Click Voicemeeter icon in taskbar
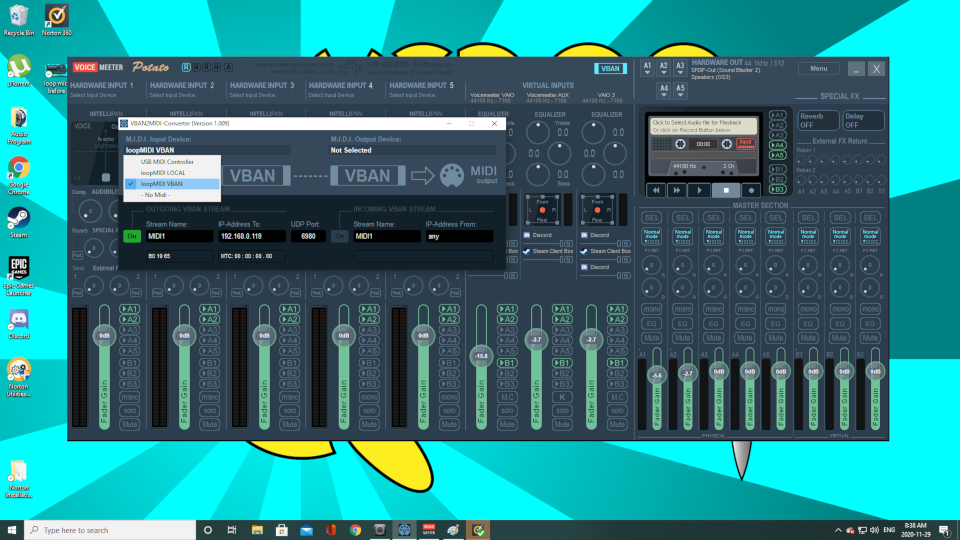This screenshot has width=960, height=540. (x=429, y=530)
